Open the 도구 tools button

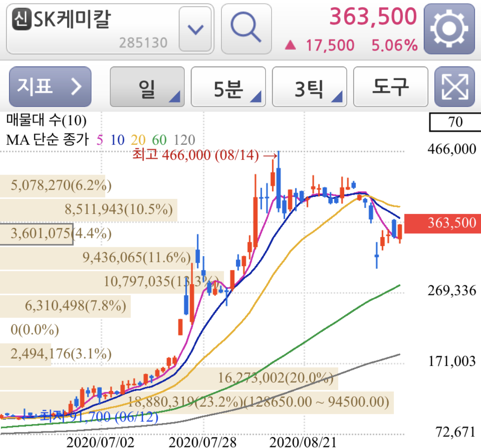(390, 87)
